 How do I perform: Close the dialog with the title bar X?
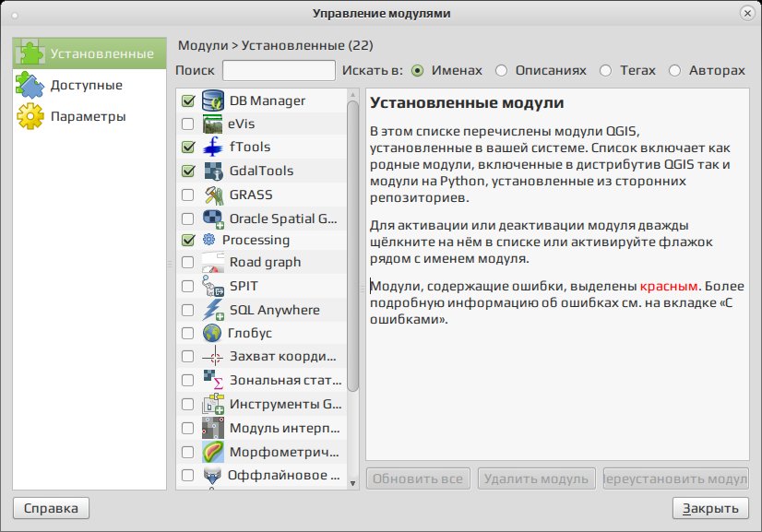747,13
